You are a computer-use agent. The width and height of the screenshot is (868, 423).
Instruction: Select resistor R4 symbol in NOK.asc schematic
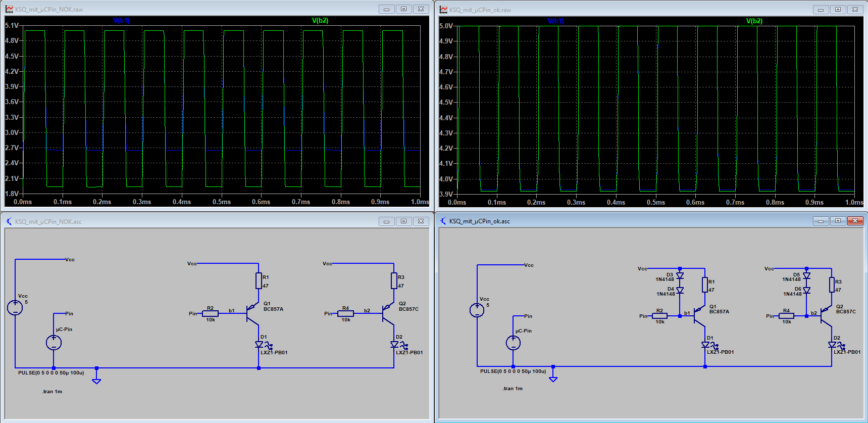(345, 313)
